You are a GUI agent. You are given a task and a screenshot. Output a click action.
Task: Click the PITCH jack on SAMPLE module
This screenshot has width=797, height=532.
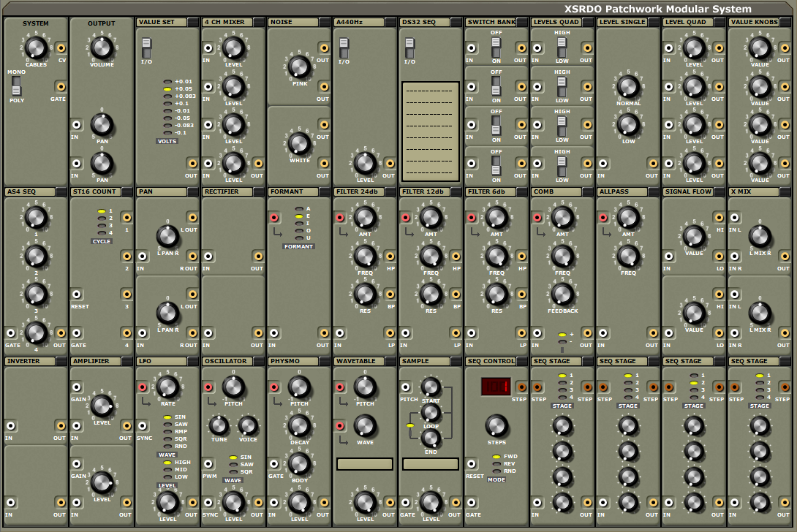406,387
